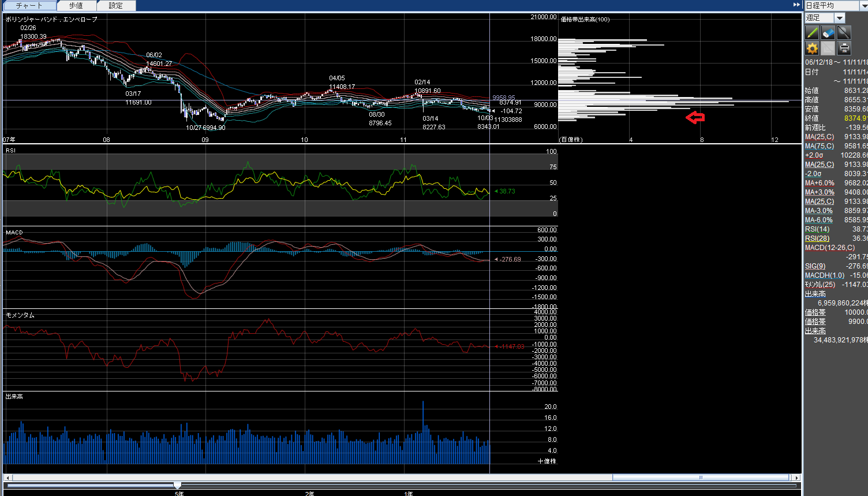Collapse the side panel with the double-arrow icon
This screenshot has width=868, height=496.
[x=796, y=5]
